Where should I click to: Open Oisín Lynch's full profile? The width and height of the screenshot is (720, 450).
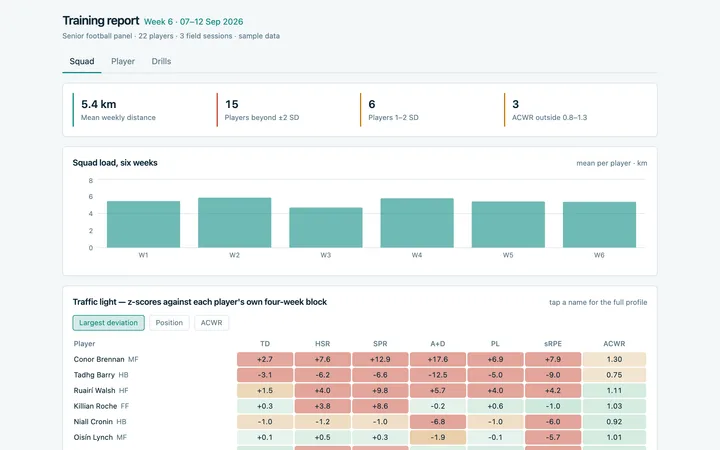coord(93,438)
